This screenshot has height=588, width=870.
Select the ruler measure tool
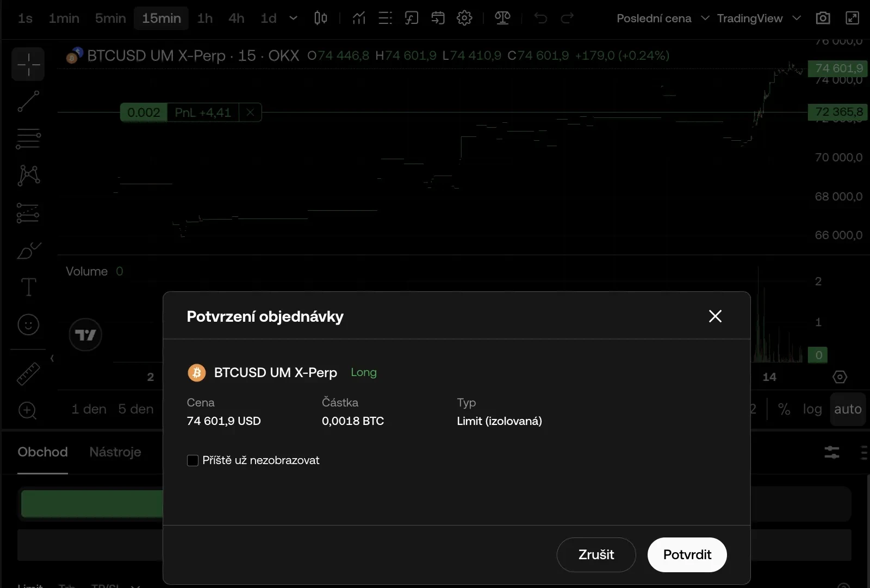pos(28,374)
